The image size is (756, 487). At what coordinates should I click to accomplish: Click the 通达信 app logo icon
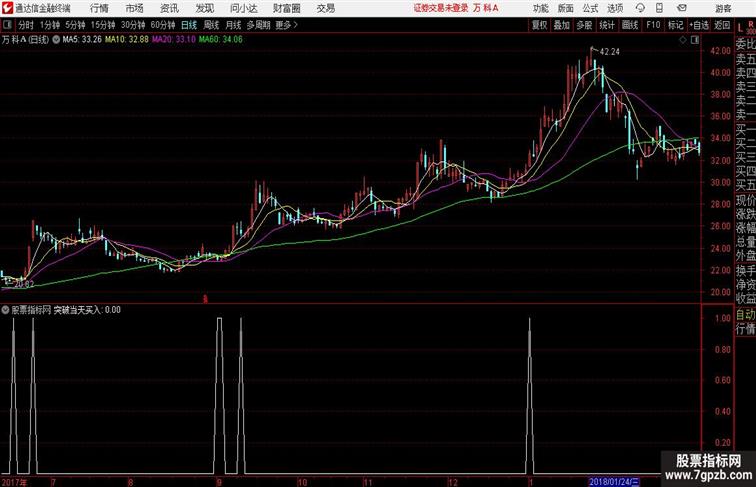click(x=7, y=8)
